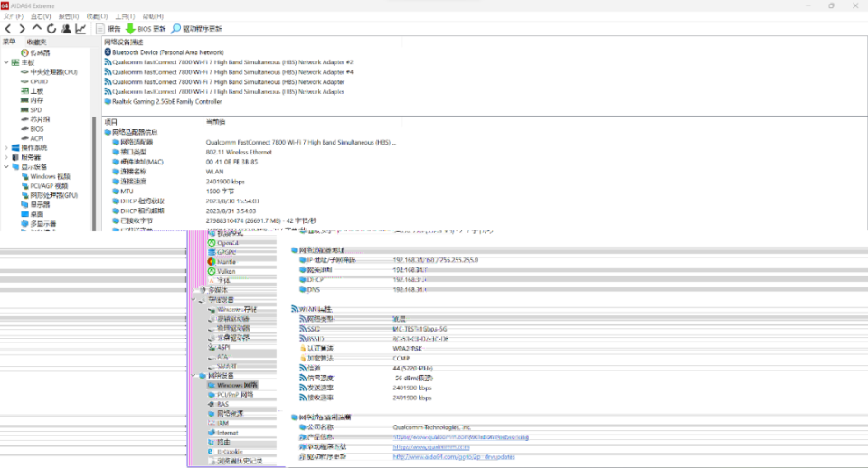Switch to the 收藏夹 tab
Screen dimensions: 868x468
pyautogui.click(x=36, y=42)
